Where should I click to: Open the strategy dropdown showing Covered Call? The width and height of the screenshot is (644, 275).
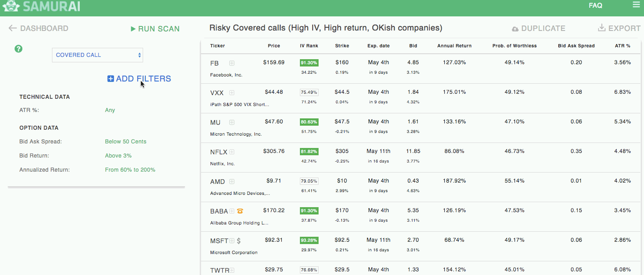[98, 55]
